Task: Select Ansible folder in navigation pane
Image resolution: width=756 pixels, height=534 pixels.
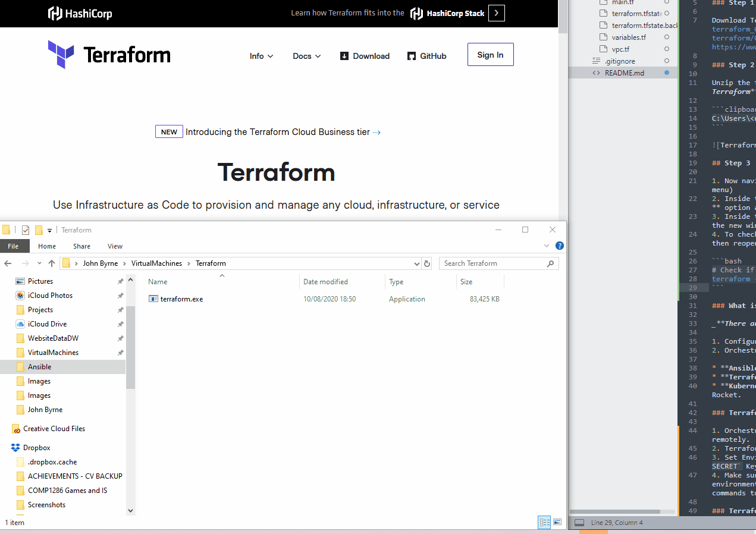Action: (x=39, y=367)
